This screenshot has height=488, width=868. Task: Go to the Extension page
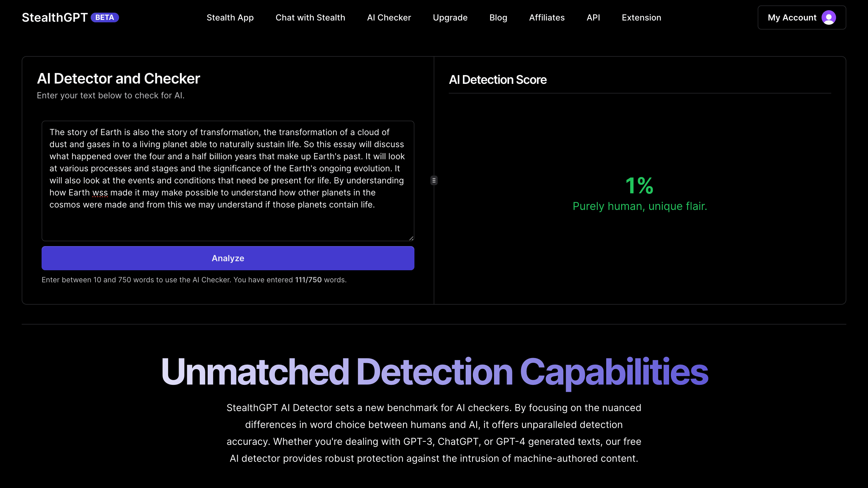pos(641,17)
